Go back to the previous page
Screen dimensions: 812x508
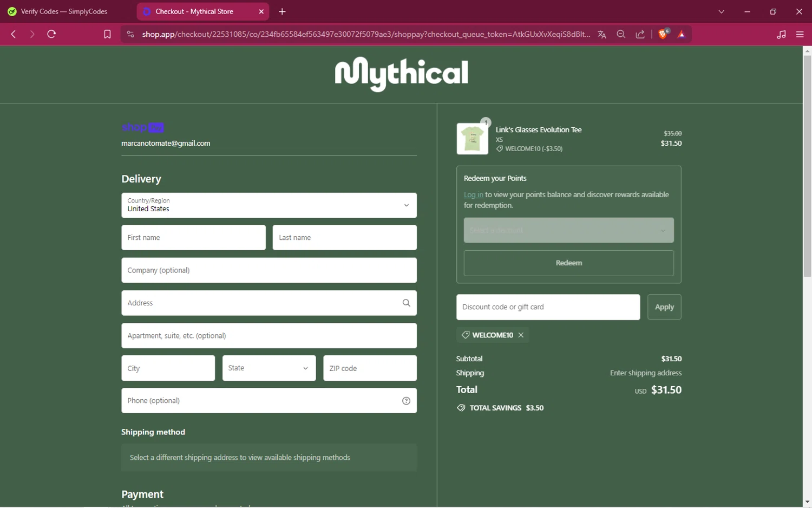pyautogui.click(x=14, y=34)
